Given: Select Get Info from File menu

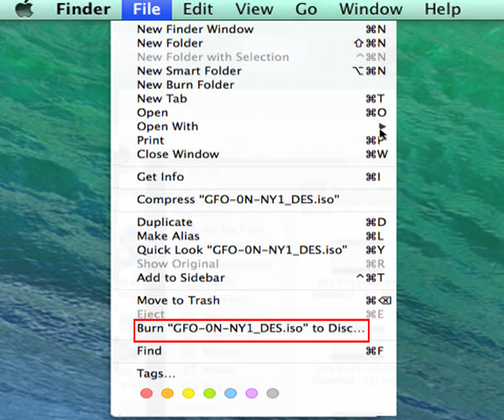Looking at the screenshot, I should point(160,177).
